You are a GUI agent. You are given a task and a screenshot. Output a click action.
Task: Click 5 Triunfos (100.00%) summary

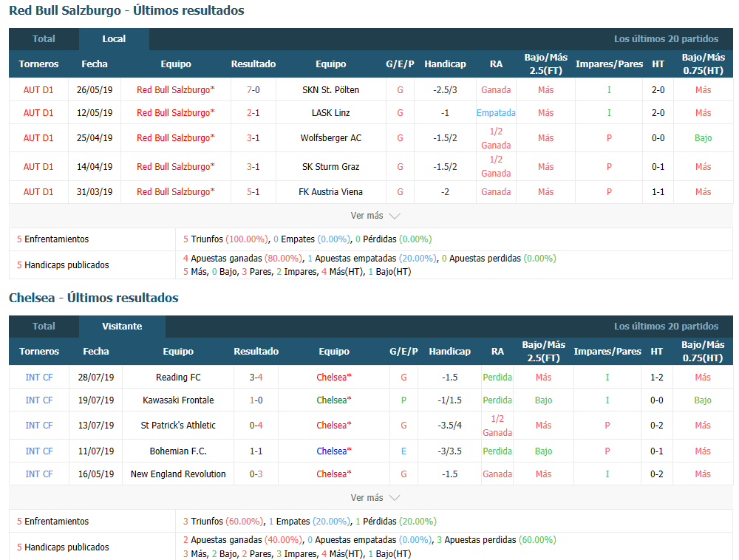click(227, 239)
